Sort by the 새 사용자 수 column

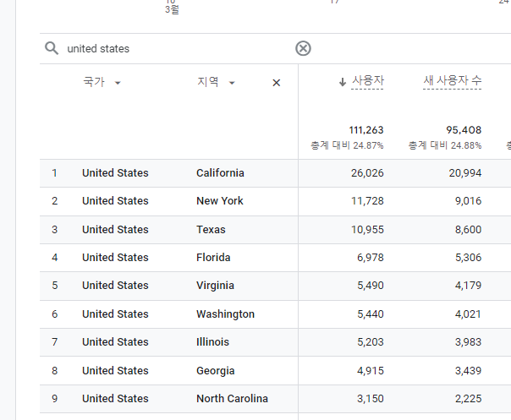coord(453,81)
